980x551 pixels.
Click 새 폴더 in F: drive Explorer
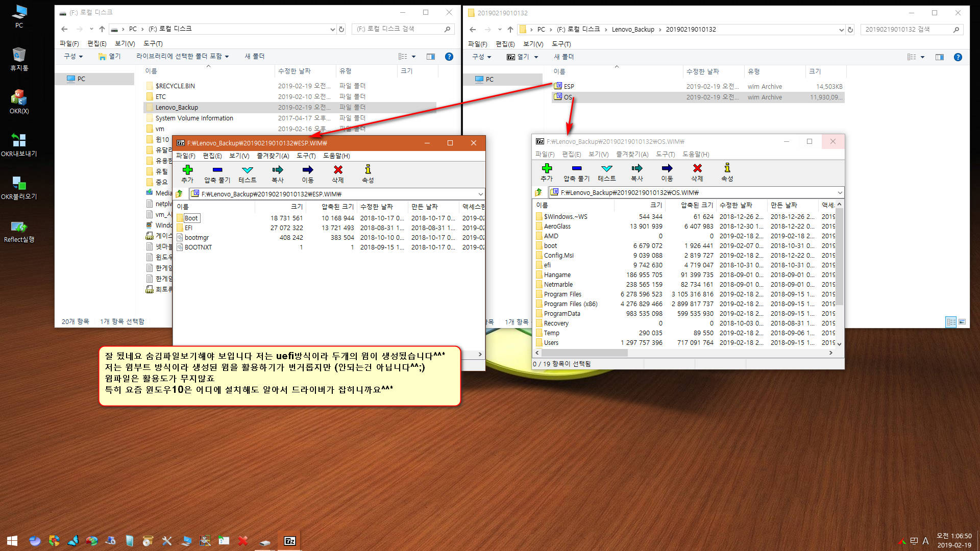point(254,56)
